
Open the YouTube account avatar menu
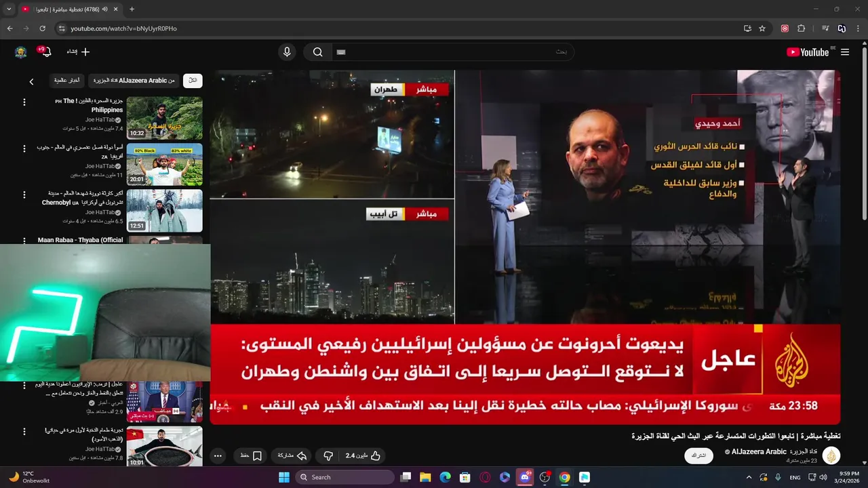(21, 52)
